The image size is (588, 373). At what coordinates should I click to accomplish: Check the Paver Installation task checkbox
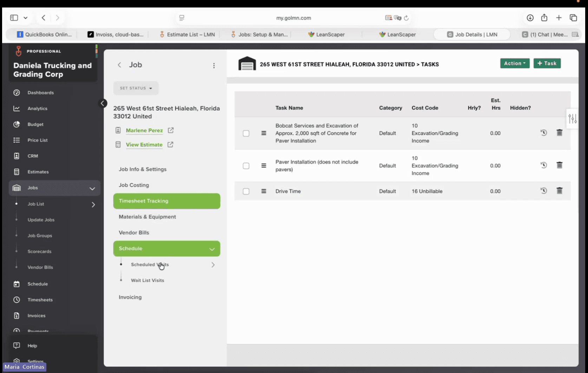point(246,166)
